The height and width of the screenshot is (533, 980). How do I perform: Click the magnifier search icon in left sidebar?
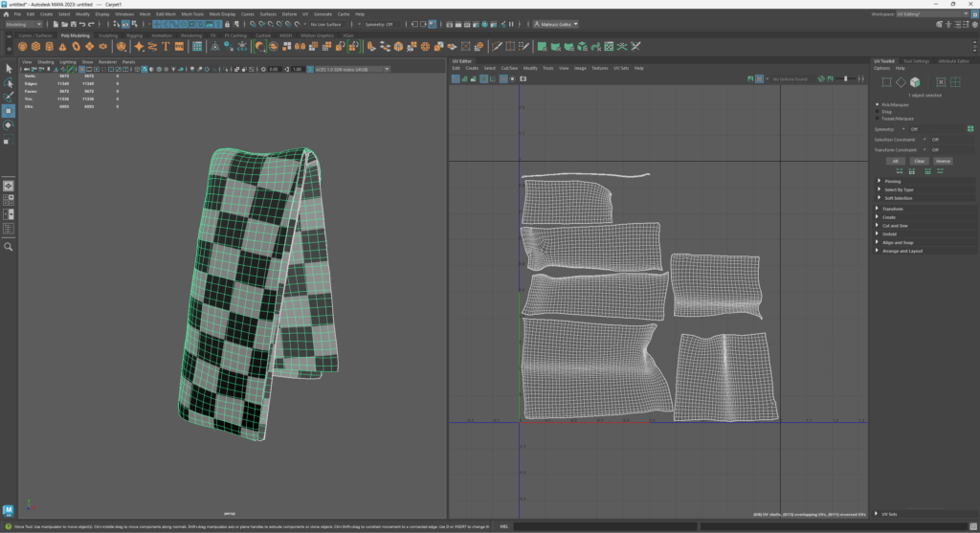pyautogui.click(x=8, y=247)
